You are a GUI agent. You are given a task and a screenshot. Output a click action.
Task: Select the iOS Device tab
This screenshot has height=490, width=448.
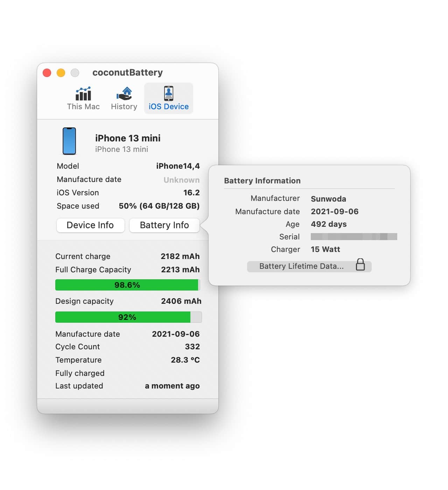click(x=169, y=98)
